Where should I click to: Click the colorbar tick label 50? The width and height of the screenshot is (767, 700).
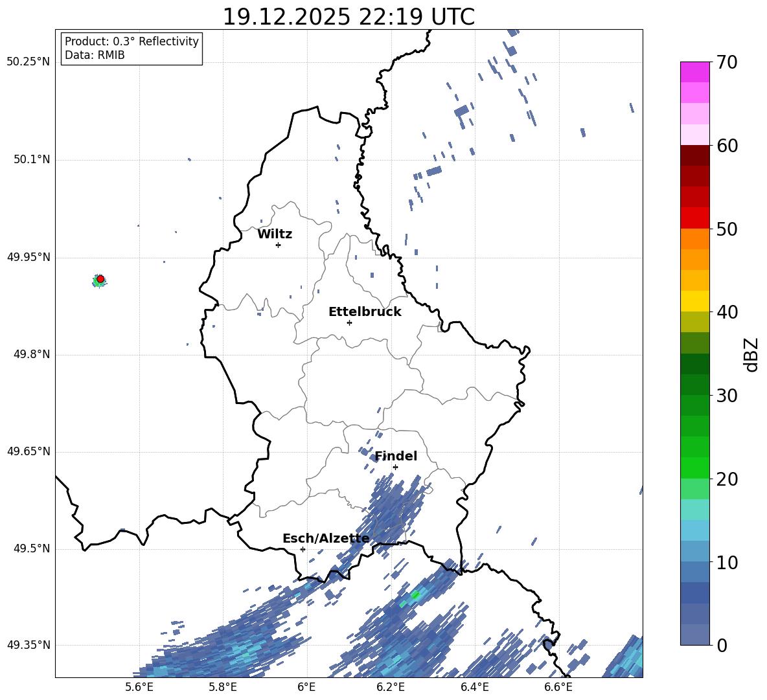point(727,229)
